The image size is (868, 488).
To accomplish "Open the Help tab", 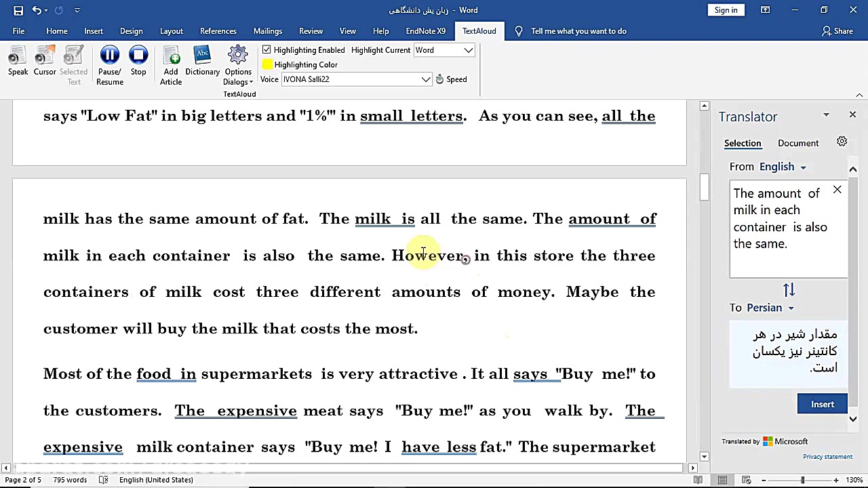I will (x=381, y=31).
